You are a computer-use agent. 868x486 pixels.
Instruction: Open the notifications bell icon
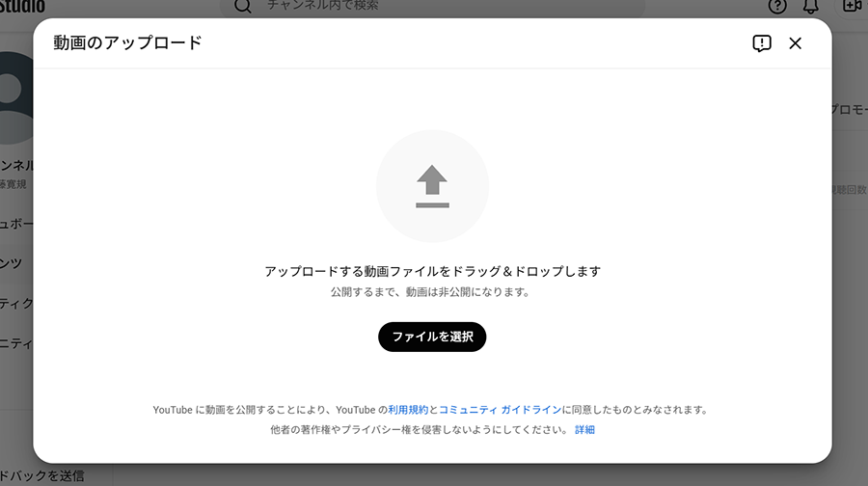(x=810, y=7)
